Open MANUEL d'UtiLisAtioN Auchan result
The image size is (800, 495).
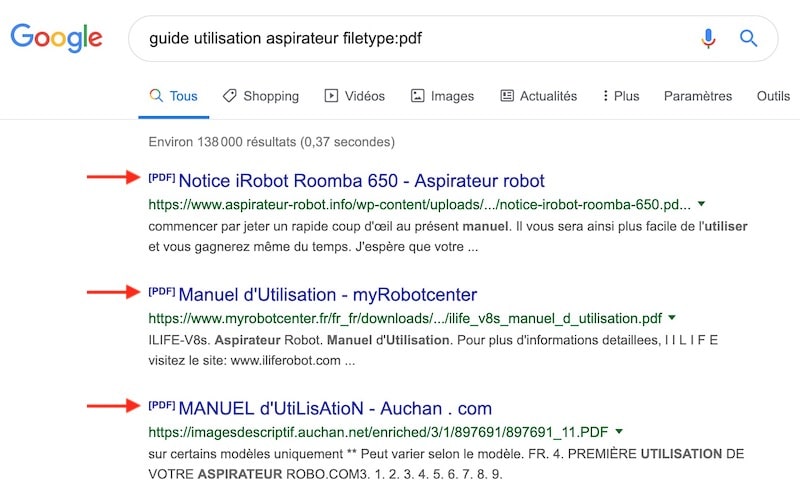pyautogui.click(x=335, y=409)
